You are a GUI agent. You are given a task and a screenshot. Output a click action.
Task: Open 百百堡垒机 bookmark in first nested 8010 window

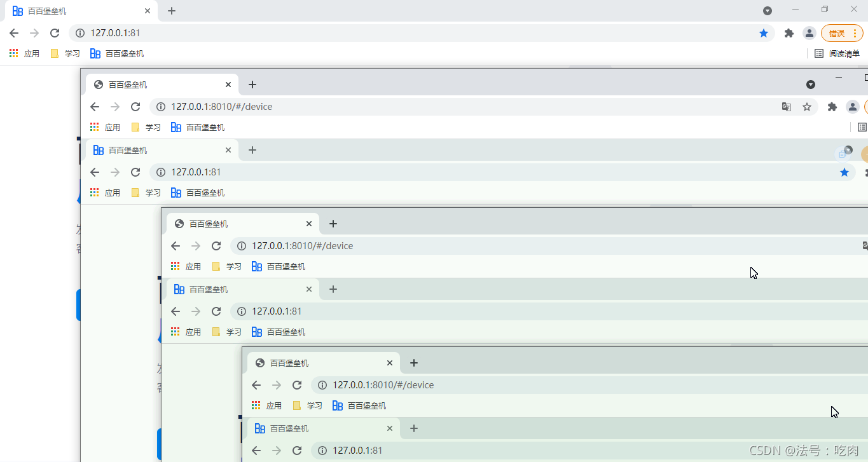pos(198,127)
